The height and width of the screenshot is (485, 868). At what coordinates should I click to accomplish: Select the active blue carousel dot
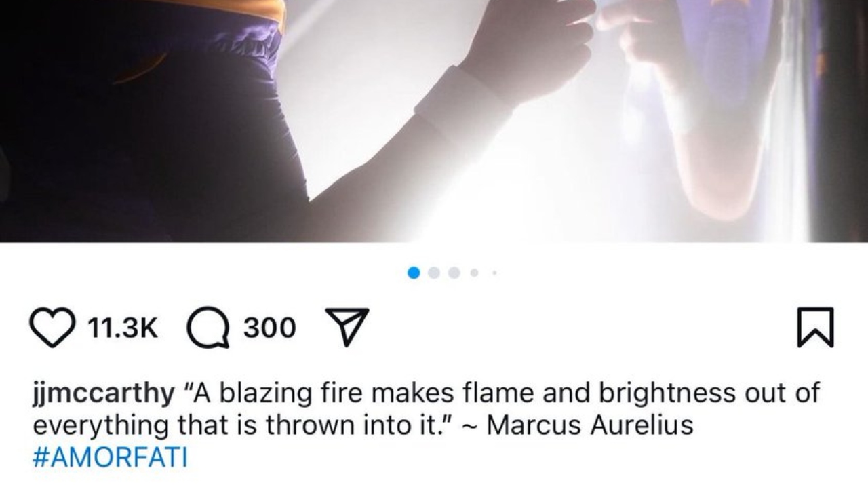tap(414, 273)
